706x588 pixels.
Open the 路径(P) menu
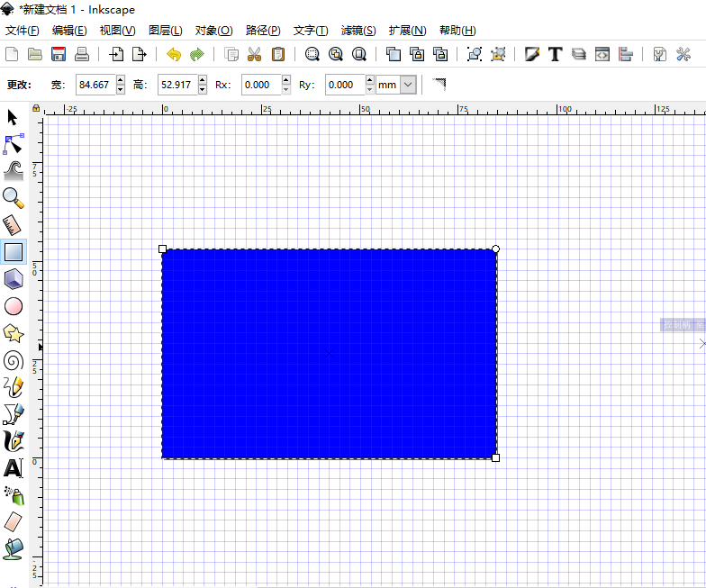click(x=263, y=31)
